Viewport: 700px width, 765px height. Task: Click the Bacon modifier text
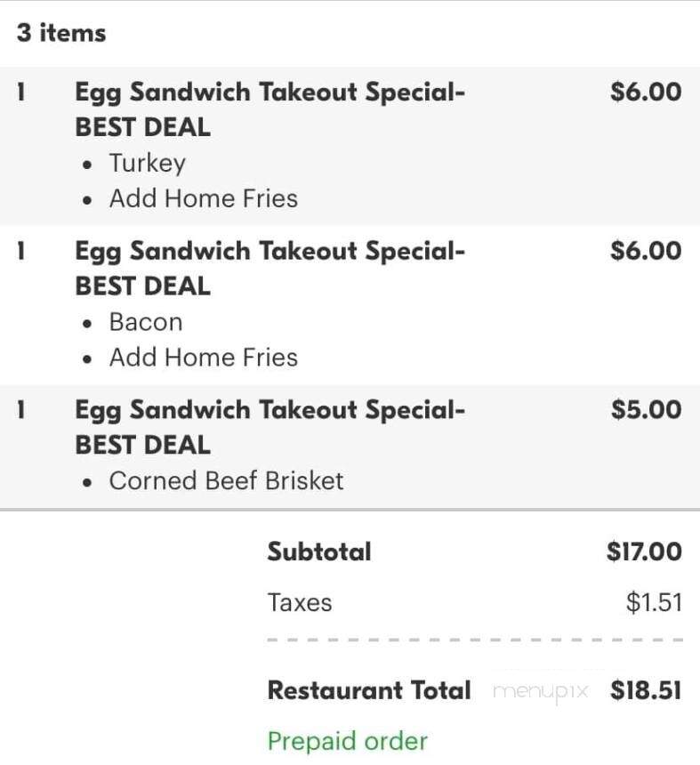(146, 322)
